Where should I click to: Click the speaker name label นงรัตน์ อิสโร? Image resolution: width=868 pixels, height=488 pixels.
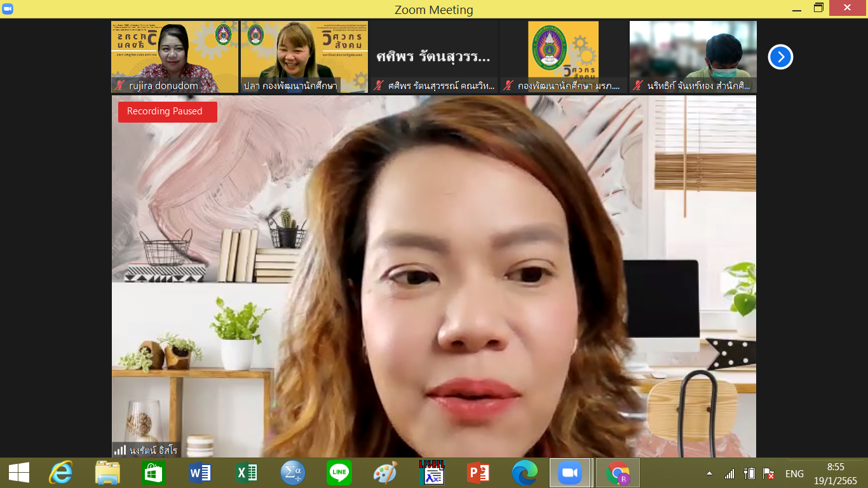point(153,450)
